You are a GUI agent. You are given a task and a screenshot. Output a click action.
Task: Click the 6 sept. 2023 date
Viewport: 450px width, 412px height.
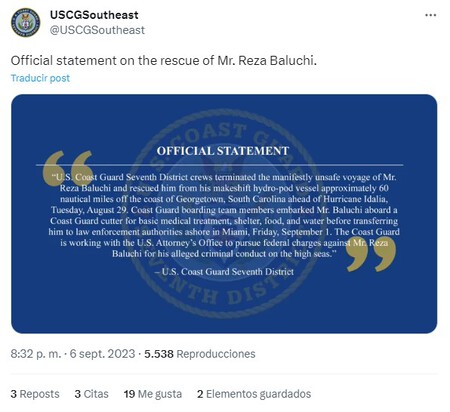click(102, 354)
